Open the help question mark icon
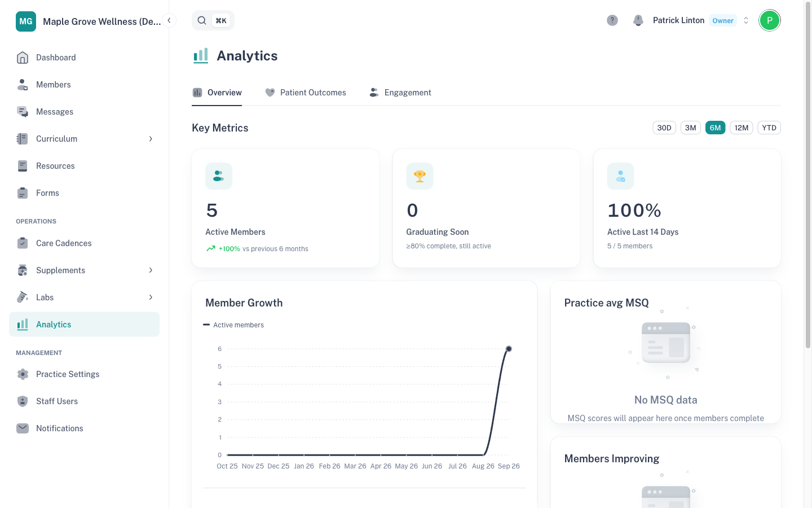The image size is (812, 508). coord(612,20)
